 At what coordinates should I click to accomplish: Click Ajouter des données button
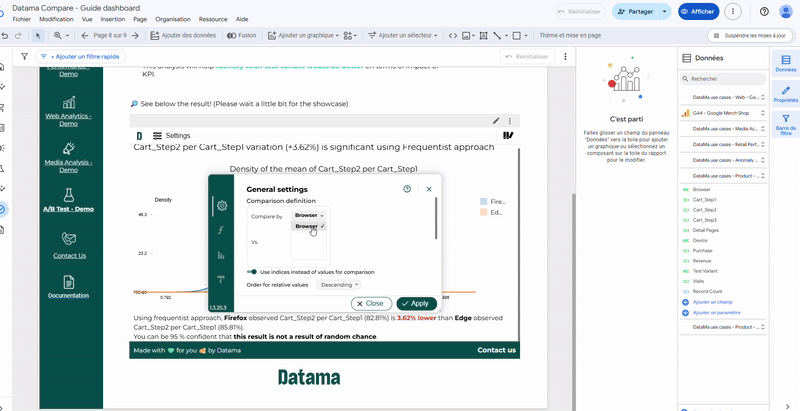(x=183, y=36)
